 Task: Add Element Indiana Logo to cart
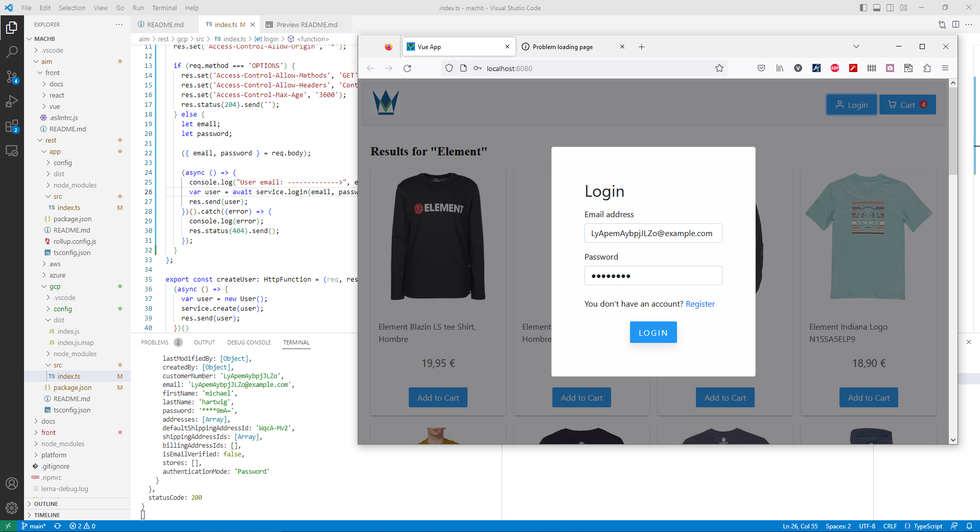(869, 398)
